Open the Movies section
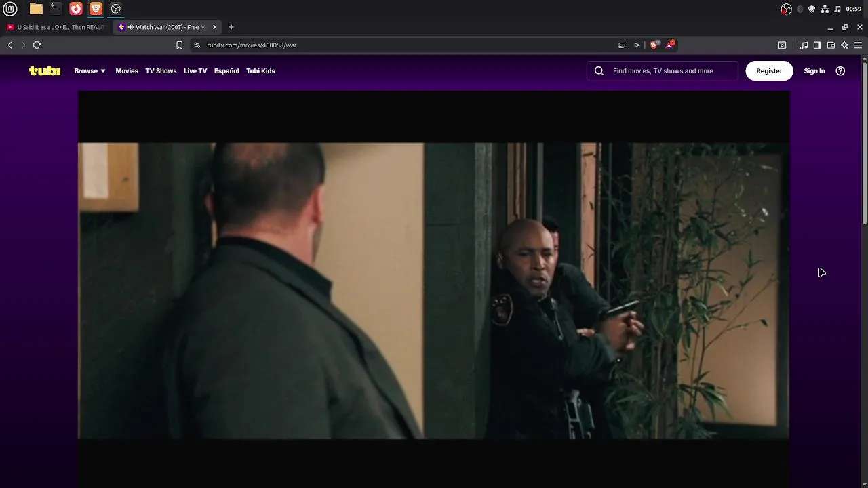Image resolution: width=868 pixels, height=488 pixels. click(x=127, y=70)
